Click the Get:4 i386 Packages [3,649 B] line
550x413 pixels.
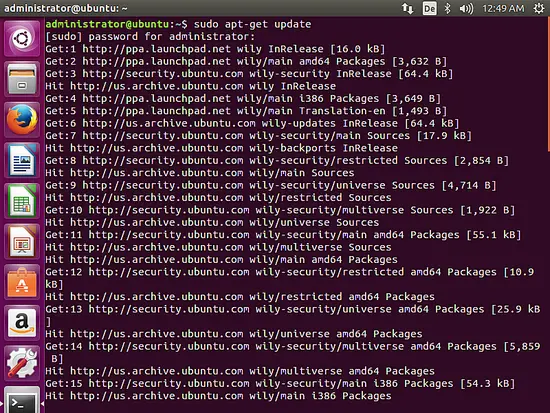(243, 99)
